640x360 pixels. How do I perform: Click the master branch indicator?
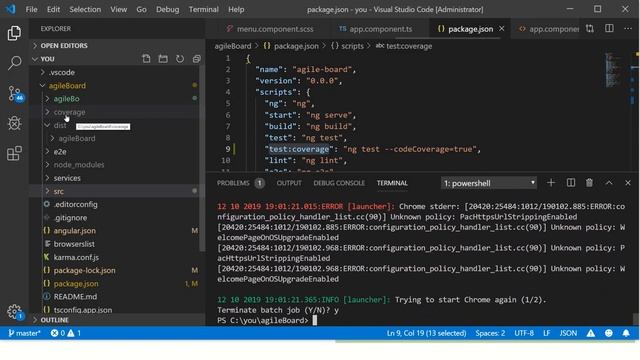(x=24, y=333)
